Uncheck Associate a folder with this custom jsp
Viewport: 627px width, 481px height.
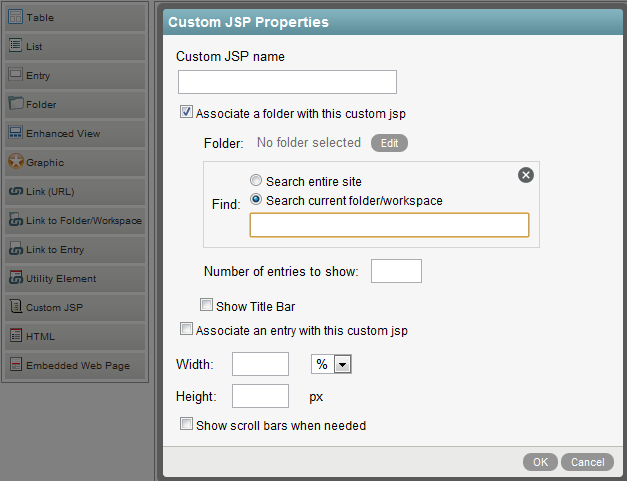(x=187, y=113)
